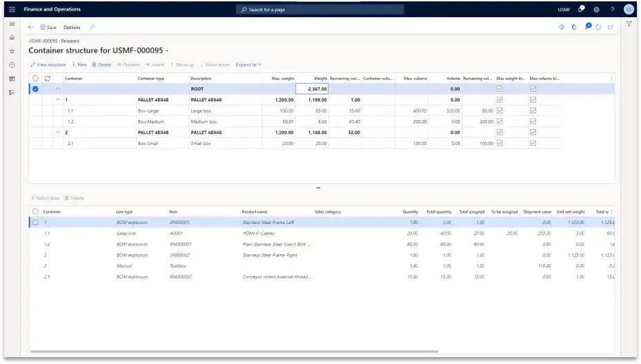Open page in new window icon
641x364 pixels.
[611, 27]
